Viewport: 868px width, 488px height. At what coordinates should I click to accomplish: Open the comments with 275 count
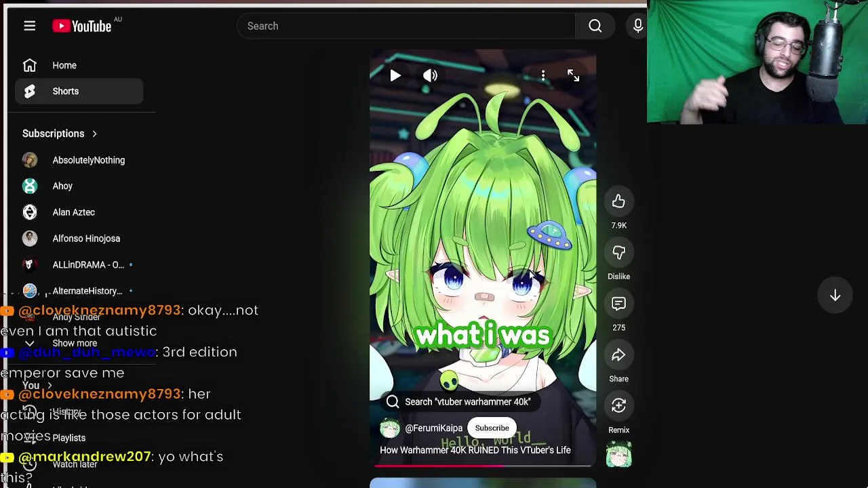pos(618,304)
